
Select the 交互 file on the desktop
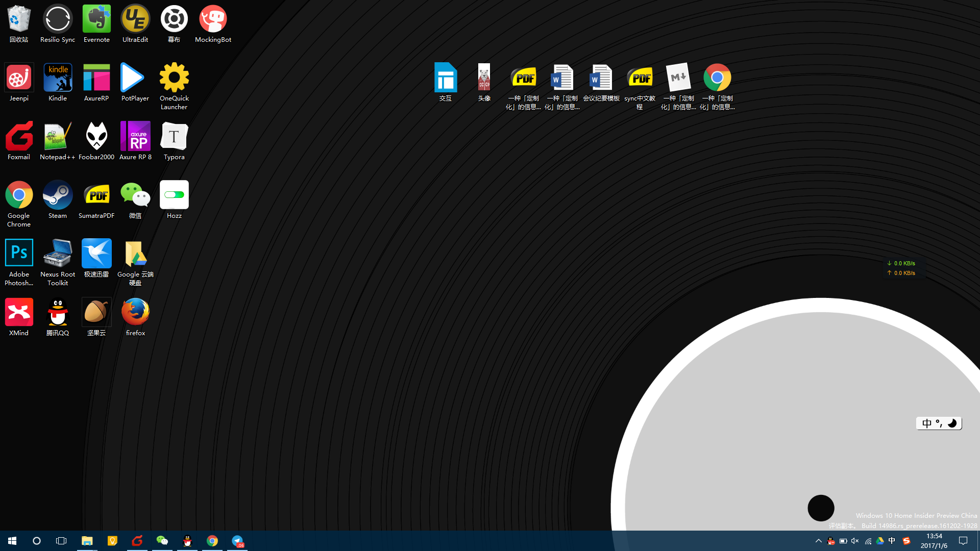pos(446,83)
